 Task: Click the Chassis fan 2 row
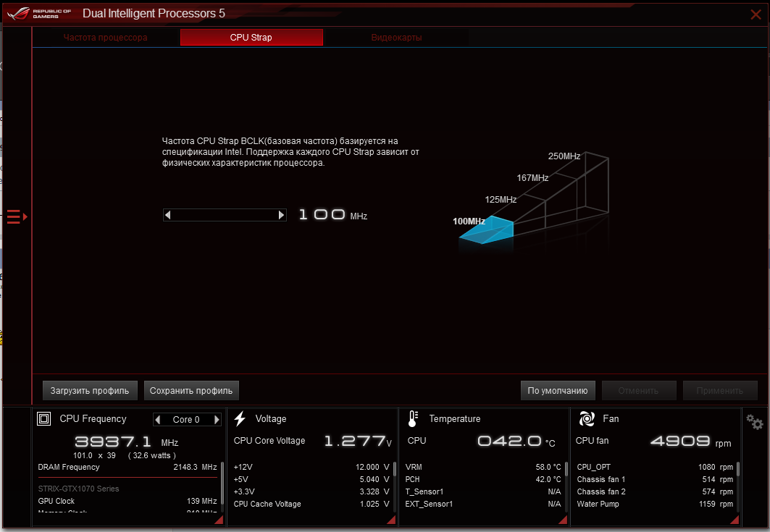point(655,491)
